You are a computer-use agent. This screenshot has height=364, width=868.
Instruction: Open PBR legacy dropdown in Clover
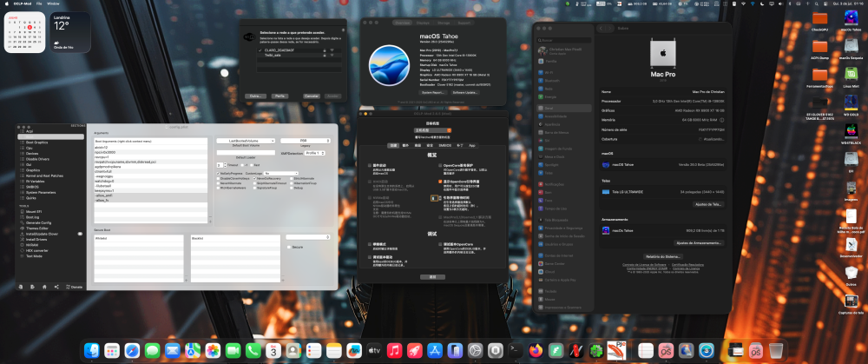[305, 141]
